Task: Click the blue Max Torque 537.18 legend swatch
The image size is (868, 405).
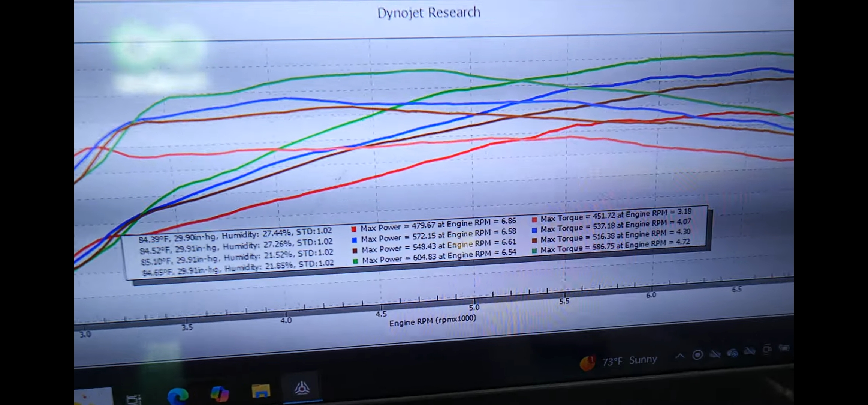Action: (x=534, y=230)
